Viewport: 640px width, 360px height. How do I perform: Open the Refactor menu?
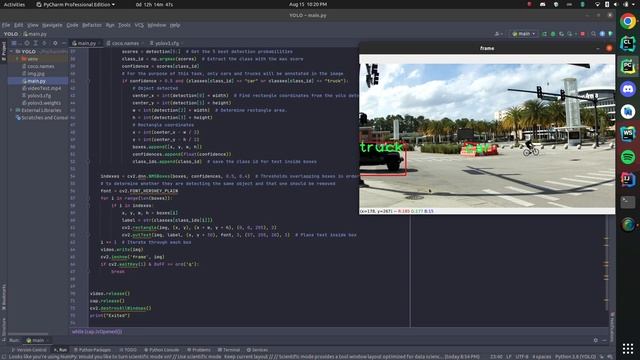click(x=92, y=25)
